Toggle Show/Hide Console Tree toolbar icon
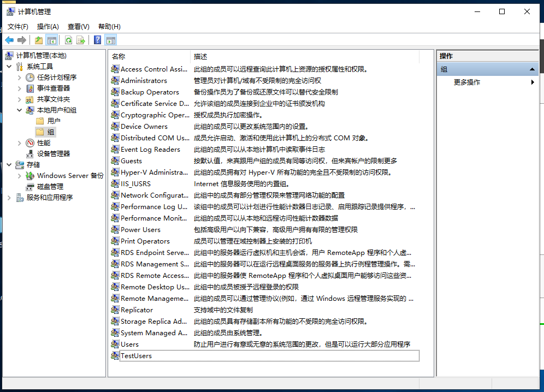 coord(52,40)
